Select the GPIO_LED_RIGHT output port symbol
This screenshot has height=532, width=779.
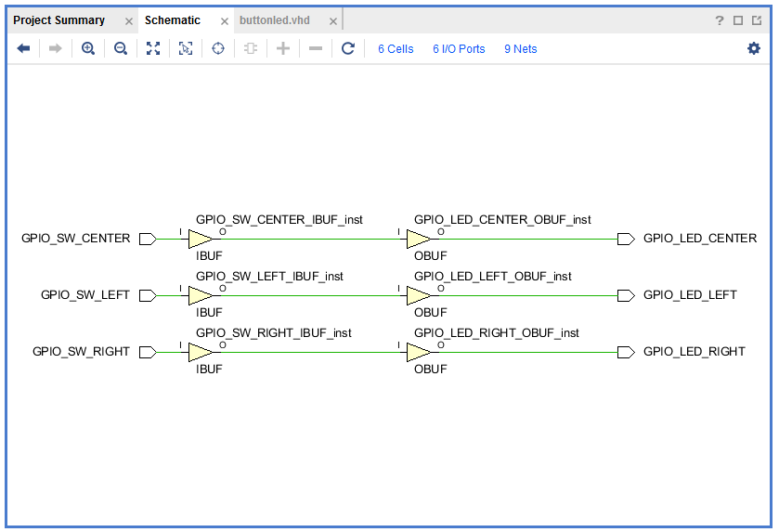click(626, 352)
